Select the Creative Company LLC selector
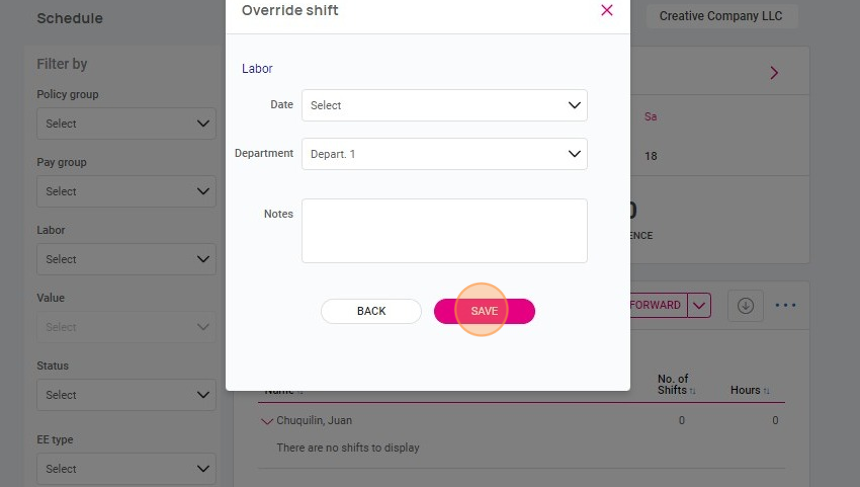This screenshot has height=487, width=860. (x=721, y=16)
